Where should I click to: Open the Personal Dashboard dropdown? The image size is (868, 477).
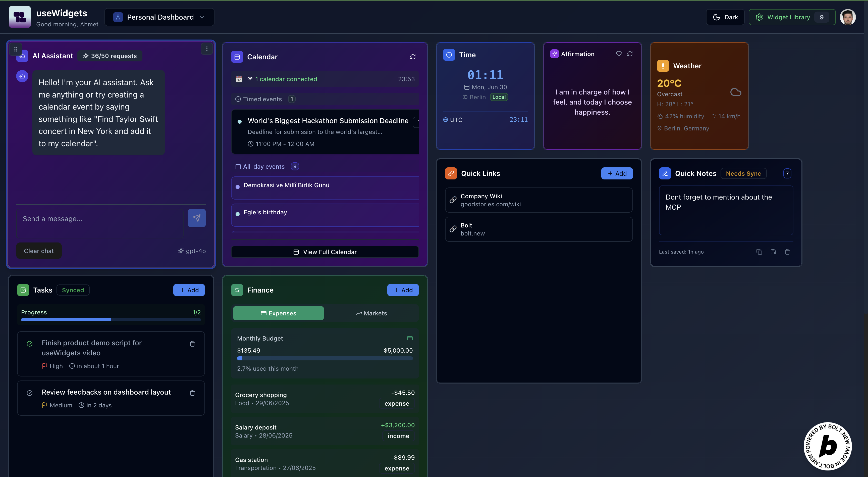pos(159,17)
